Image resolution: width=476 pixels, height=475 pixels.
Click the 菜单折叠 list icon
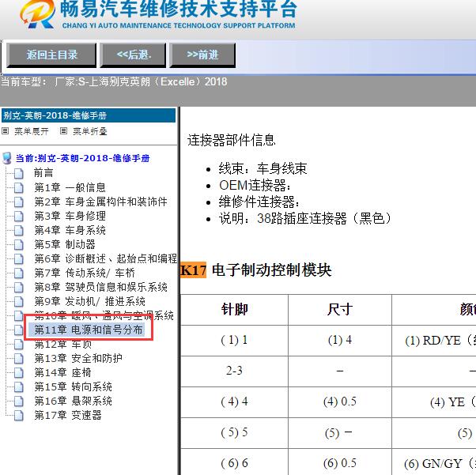63,131
